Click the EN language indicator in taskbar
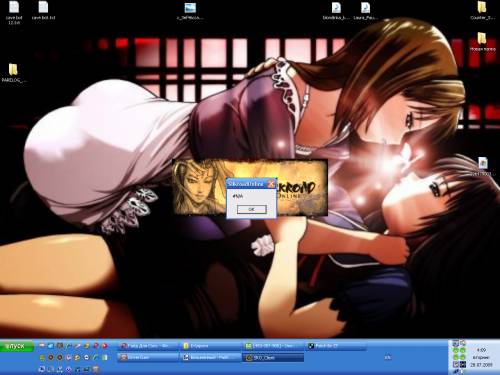Screen dimensions: 500x375 click(x=387, y=357)
